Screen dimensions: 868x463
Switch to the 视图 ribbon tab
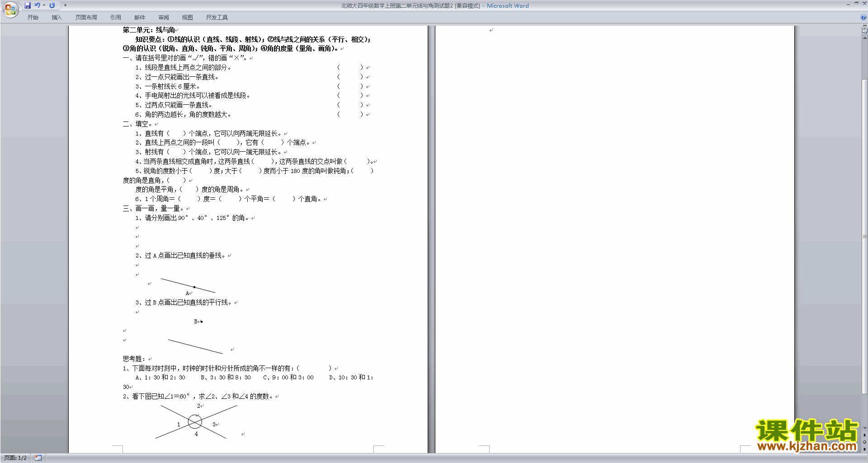[x=188, y=17]
